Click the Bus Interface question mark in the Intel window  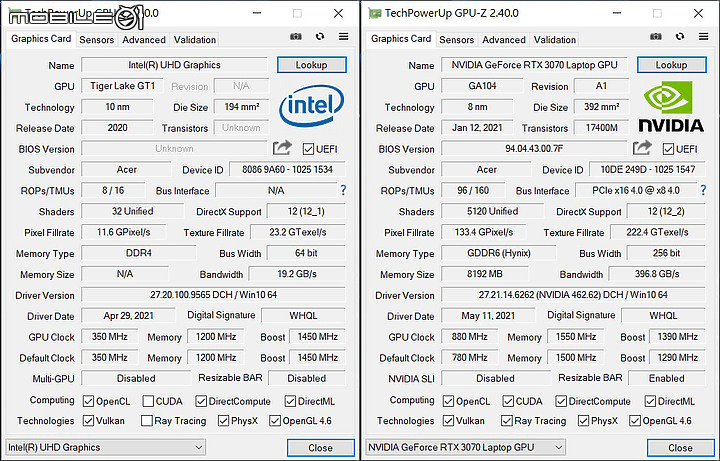point(343,190)
